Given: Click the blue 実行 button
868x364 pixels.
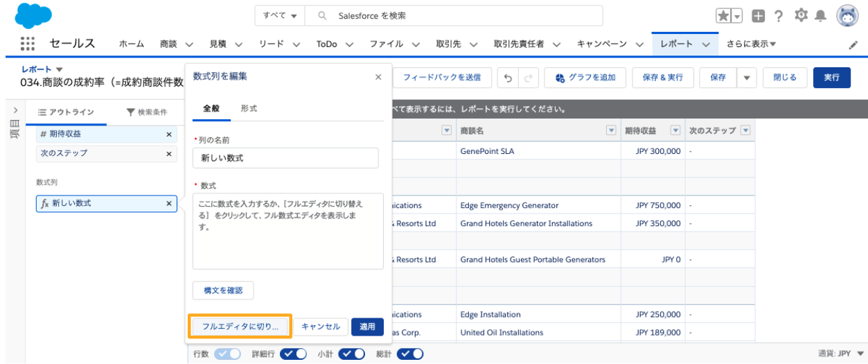Looking at the screenshot, I should pos(832,78).
